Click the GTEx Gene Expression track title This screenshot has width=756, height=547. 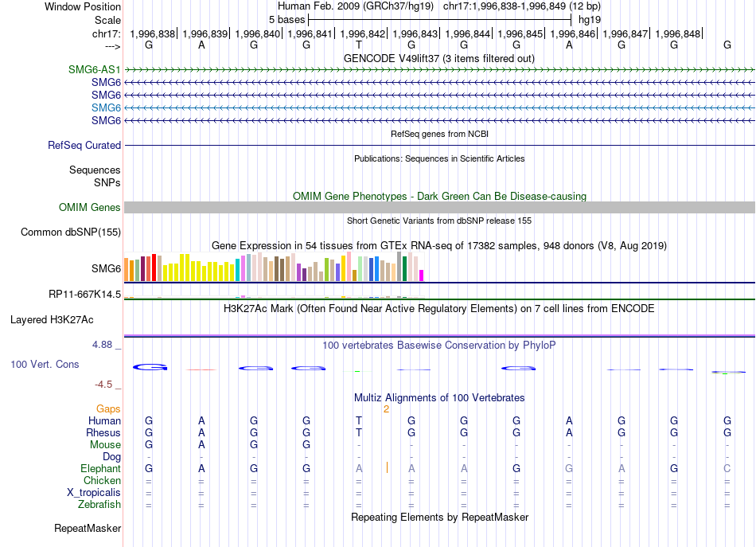pos(439,245)
